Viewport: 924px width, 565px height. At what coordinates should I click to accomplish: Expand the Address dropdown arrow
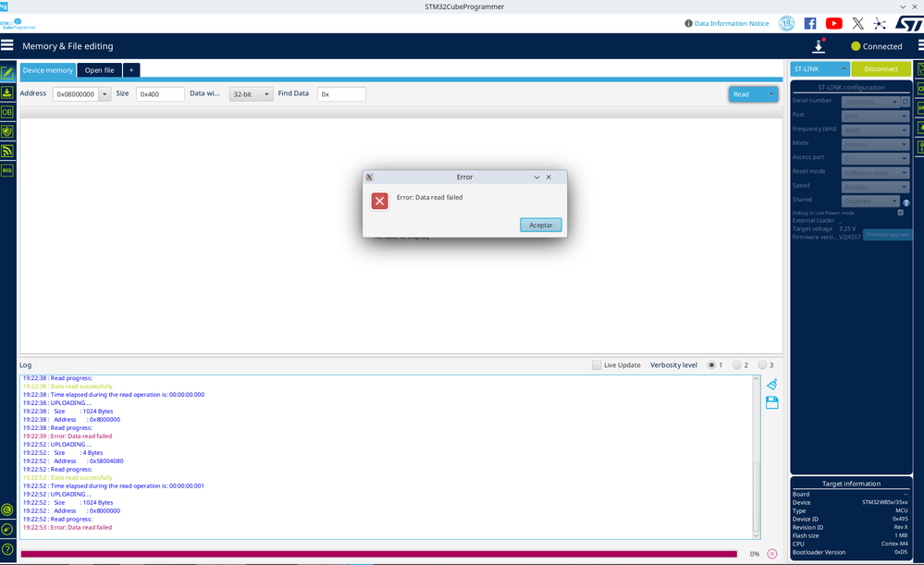click(x=105, y=94)
